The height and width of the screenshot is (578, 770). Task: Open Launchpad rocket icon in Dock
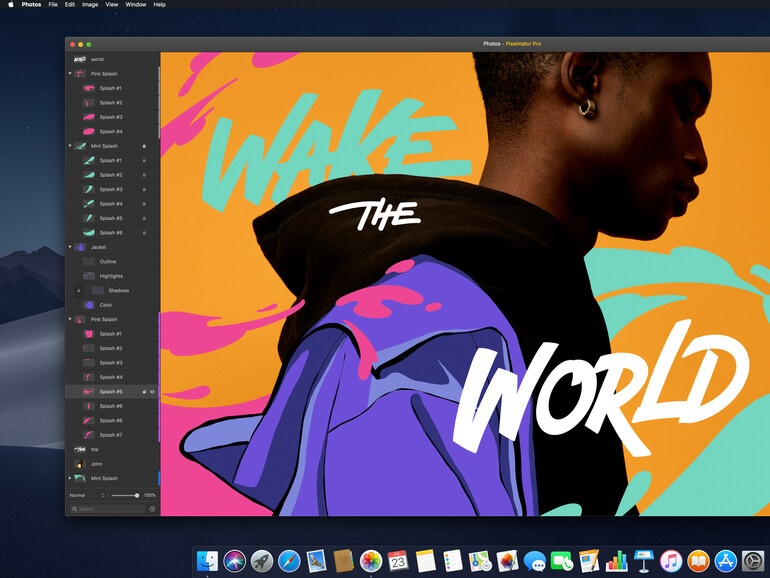[262, 561]
